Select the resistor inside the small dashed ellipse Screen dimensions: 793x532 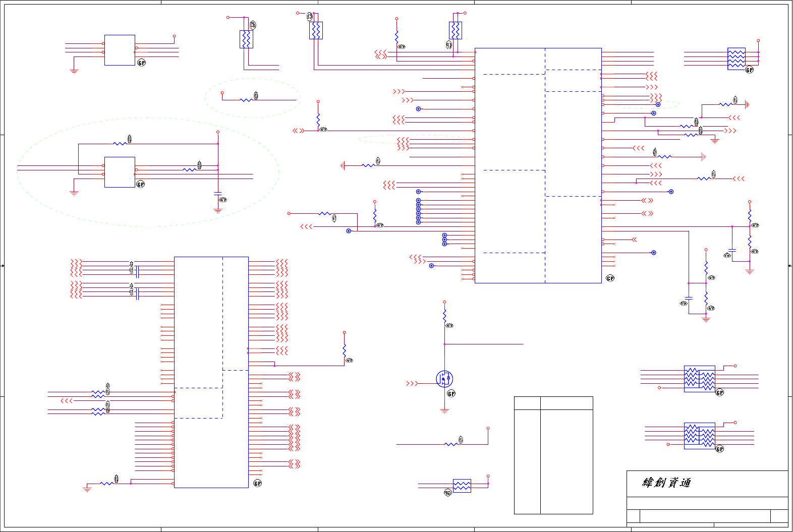(x=246, y=100)
